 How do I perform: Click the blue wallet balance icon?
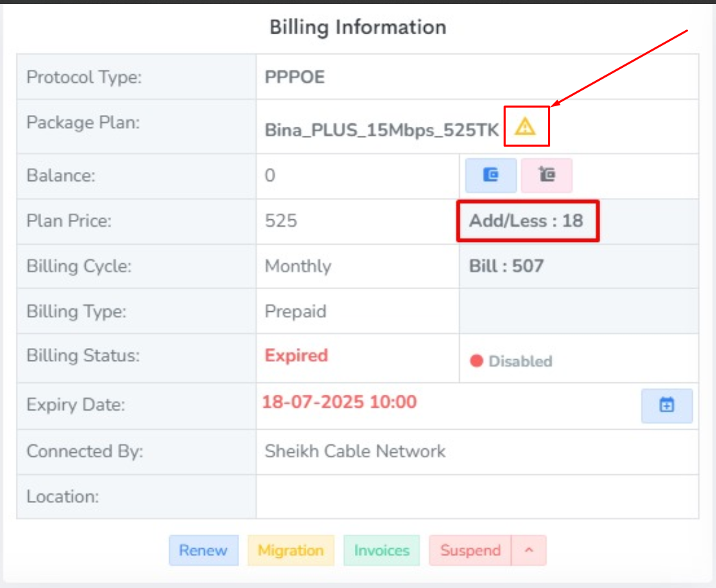point(491,175)
